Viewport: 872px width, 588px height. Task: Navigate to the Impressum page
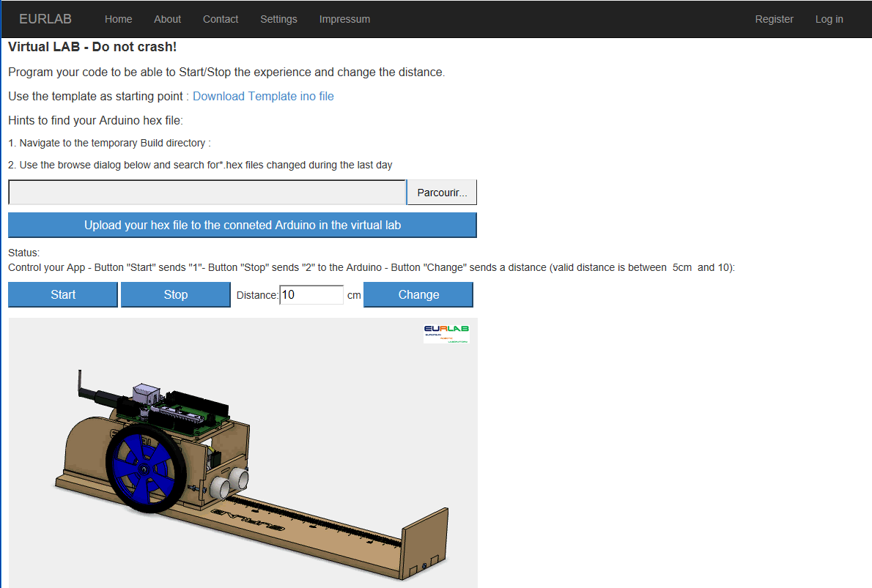[344, 19]
